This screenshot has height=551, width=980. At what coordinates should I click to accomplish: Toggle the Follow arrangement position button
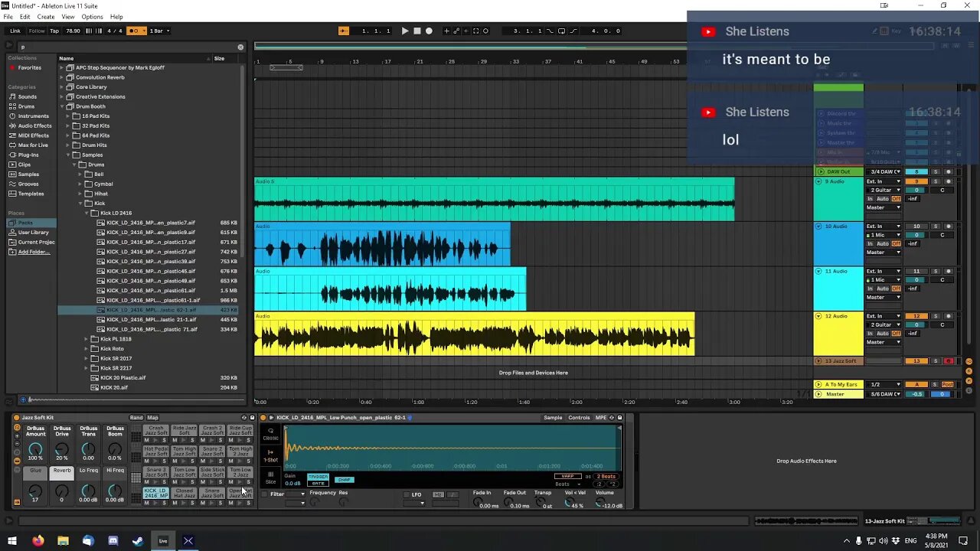click(344, 31)
